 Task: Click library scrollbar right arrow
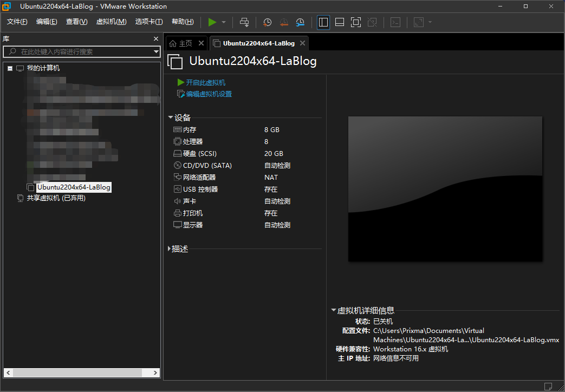pos(155,373)
